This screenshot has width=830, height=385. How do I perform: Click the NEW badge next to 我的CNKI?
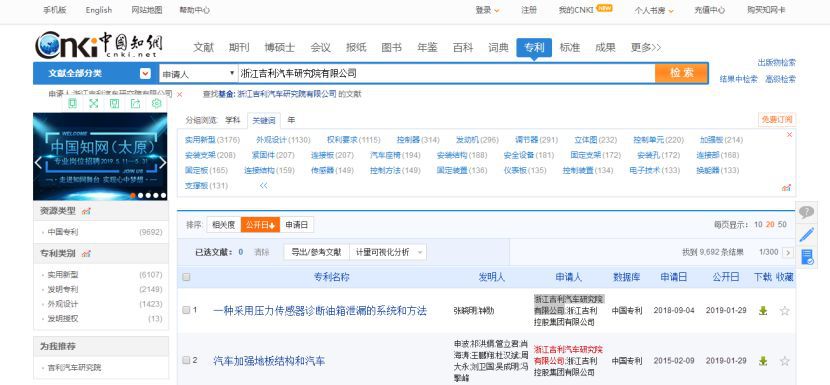coord(605,8)
